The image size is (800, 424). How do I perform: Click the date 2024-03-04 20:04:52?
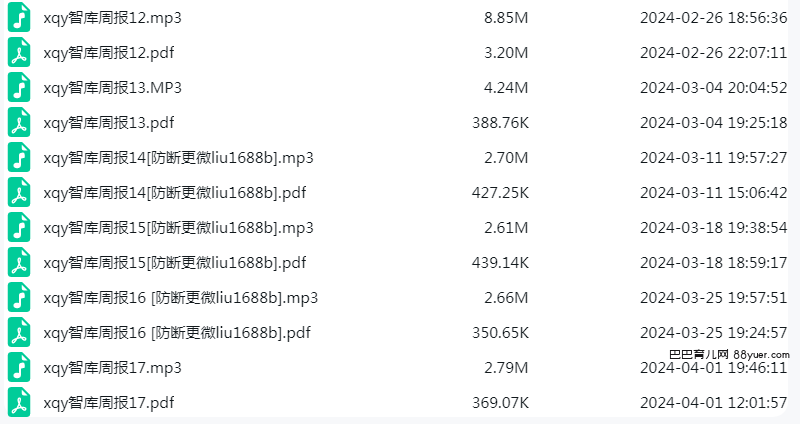coord(713,88)
